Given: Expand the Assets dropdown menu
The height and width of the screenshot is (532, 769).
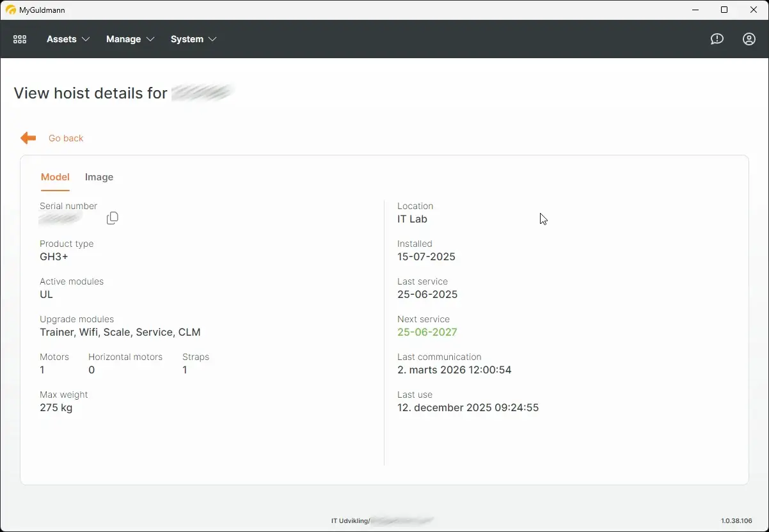Looking at the screenshot, I should (68, 39).
